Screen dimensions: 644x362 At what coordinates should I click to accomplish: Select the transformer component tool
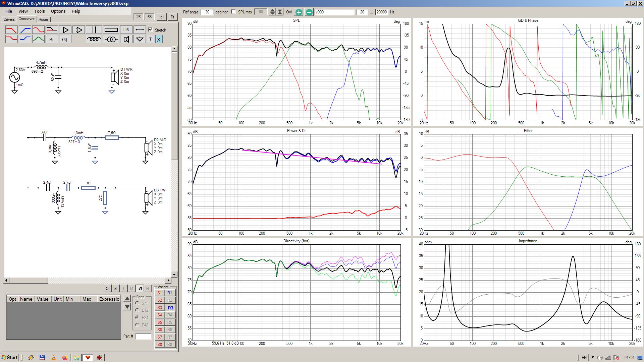tap(111, 39)
